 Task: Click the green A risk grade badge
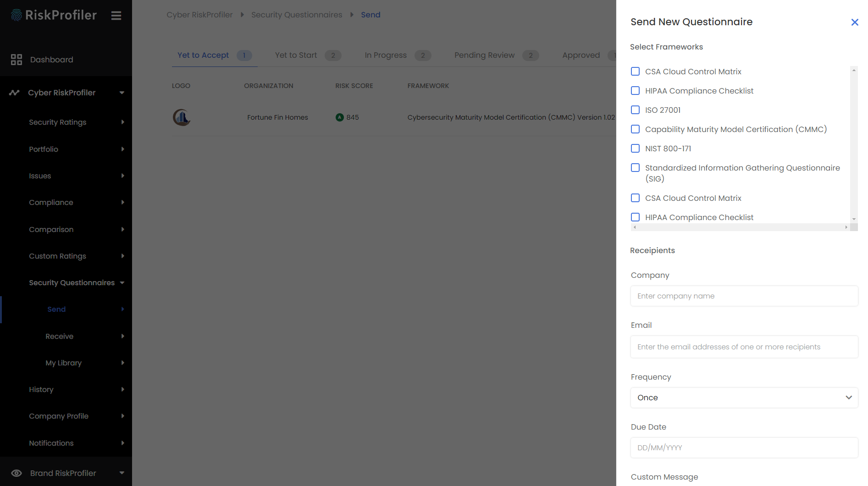click(340, 117)
